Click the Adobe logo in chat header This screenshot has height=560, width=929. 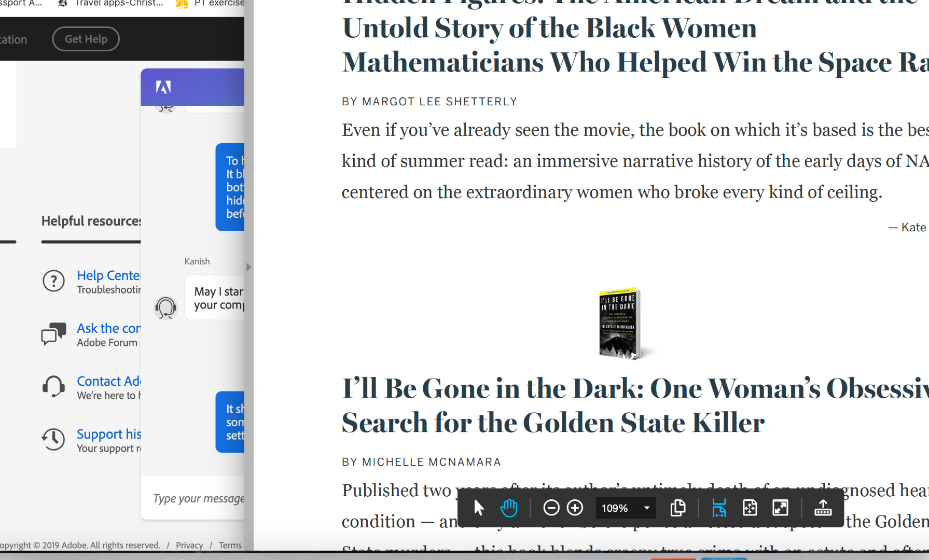(163, 87)
